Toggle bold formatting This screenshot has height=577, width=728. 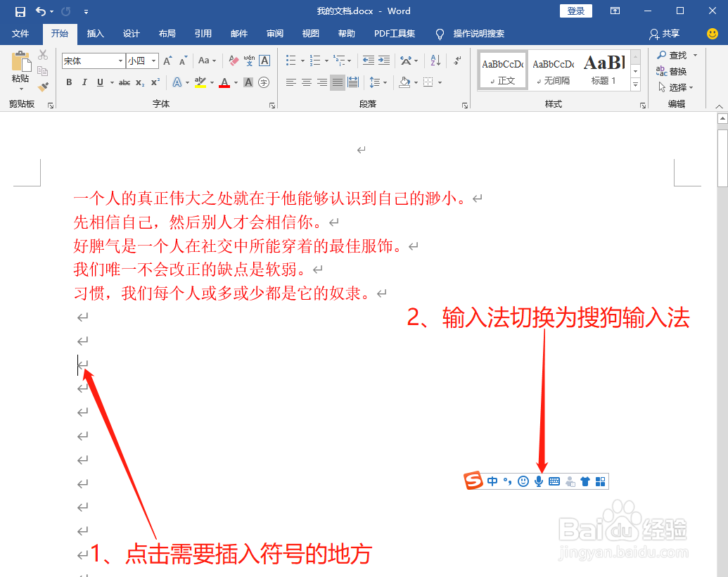(x=69, y=82)
